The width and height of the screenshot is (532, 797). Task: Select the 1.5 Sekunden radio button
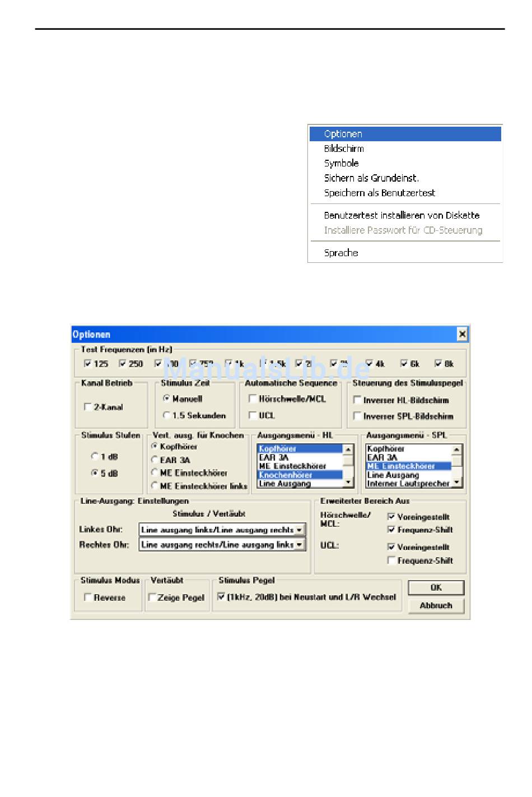166,415
